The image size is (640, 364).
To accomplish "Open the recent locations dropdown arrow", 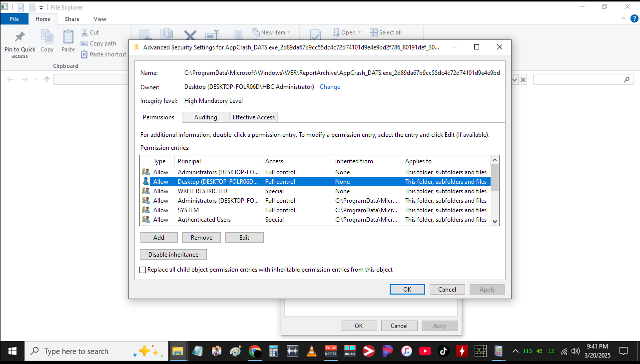I will coord(37,79).
